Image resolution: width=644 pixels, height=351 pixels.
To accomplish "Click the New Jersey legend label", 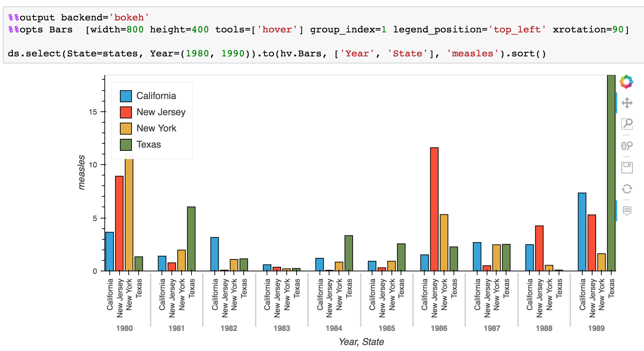I will [160, 112].
